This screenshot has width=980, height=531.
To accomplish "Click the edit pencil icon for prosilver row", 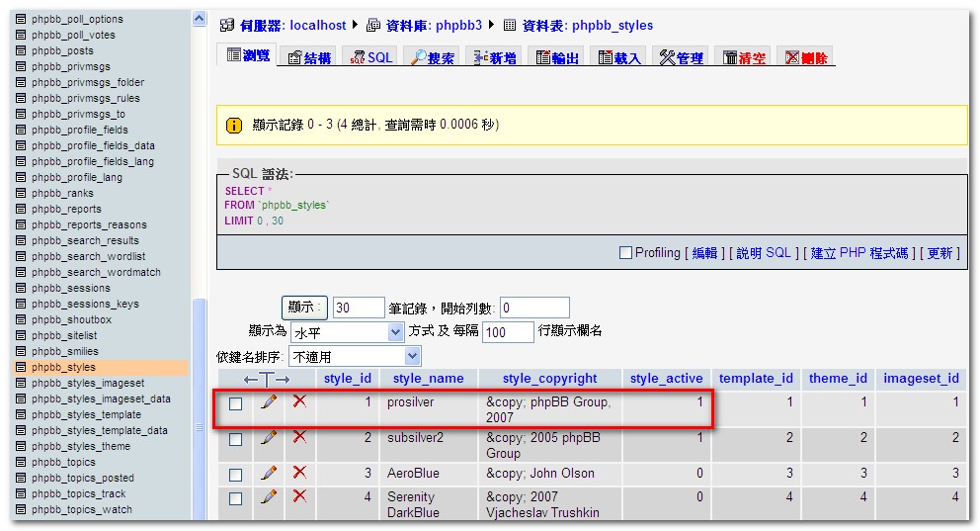I will click(269, 401).
